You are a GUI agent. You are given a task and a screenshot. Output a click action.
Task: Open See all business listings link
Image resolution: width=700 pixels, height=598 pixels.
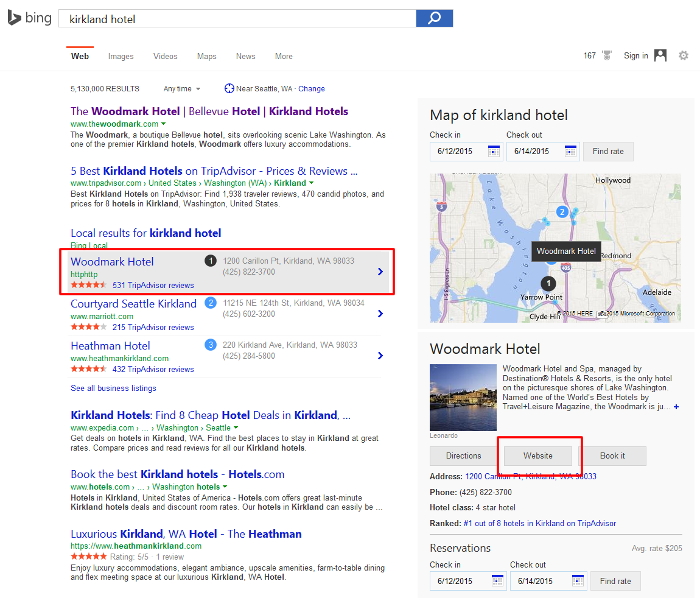click(x=113, y=388)
